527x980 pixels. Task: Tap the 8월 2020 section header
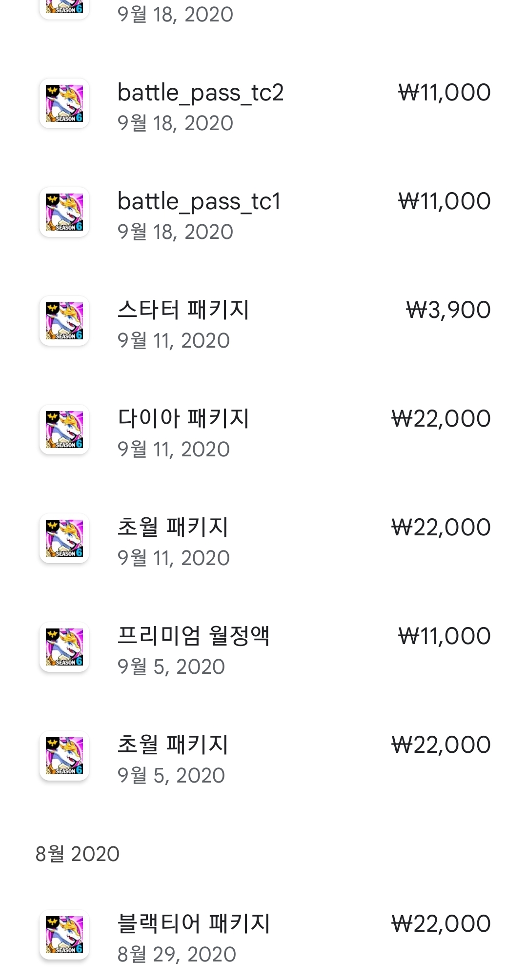point(78,854)
